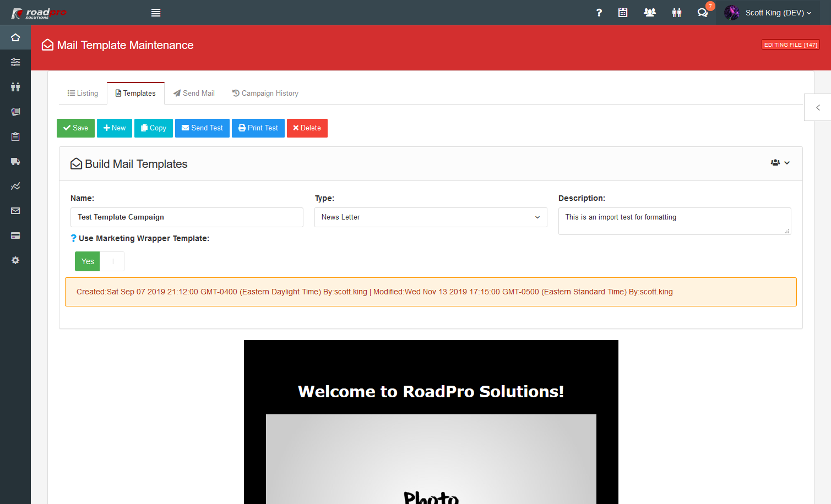Open chat messages with 7 notifications
This screenshot has width=831, height=504.
pos(703,13)
